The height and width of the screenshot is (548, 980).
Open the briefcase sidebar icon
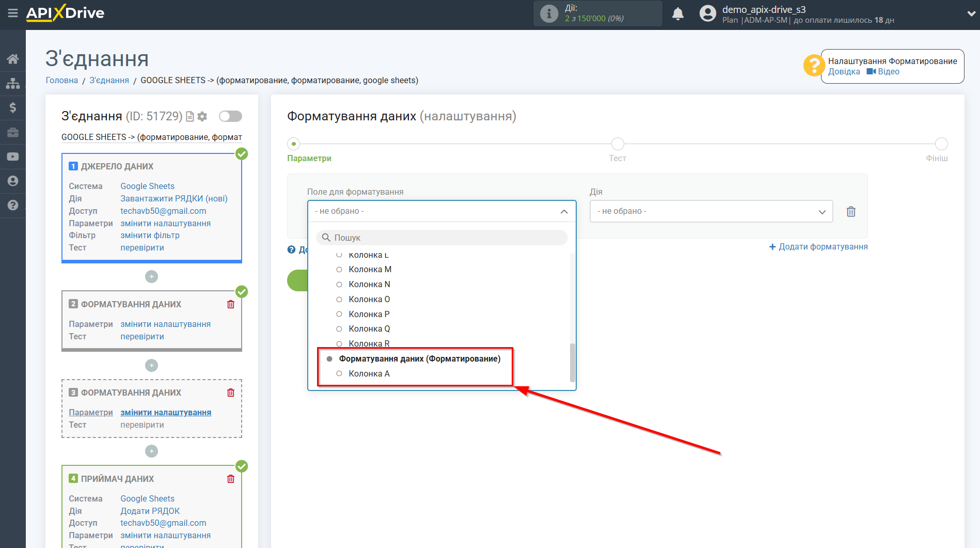coord(13,132)
